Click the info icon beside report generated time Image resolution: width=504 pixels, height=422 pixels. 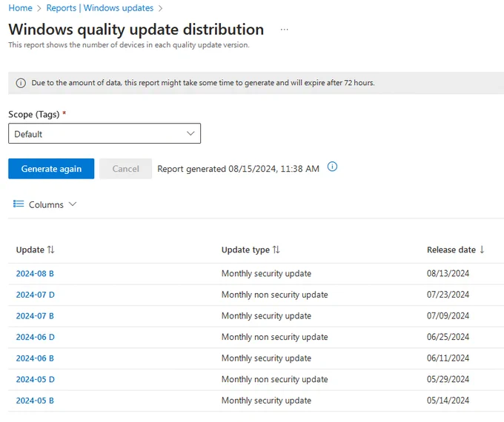click(x=332, y=167)
